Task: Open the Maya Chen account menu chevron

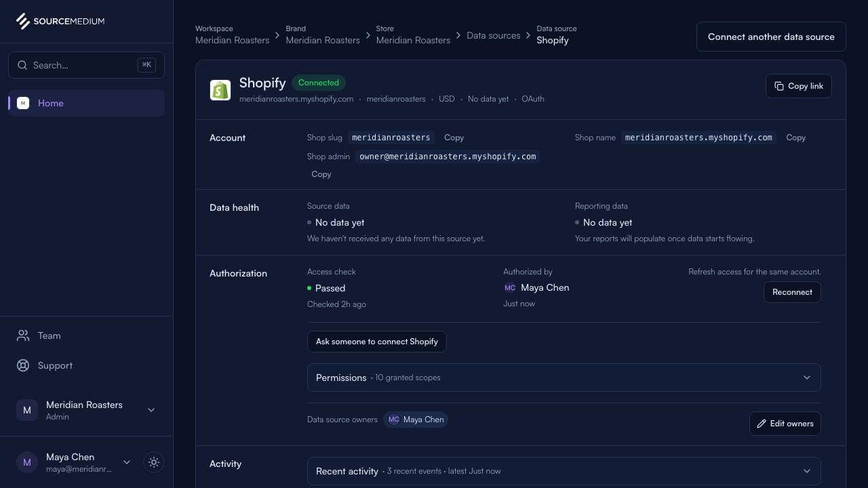Action: (126, 462)
